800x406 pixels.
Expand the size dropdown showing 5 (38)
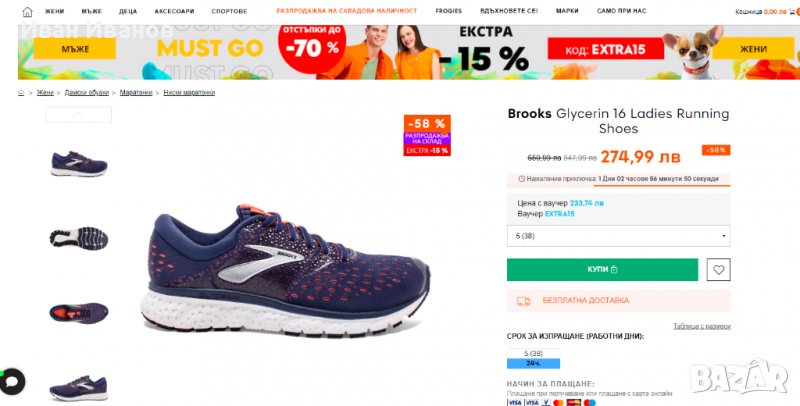[x=618, y=236]
